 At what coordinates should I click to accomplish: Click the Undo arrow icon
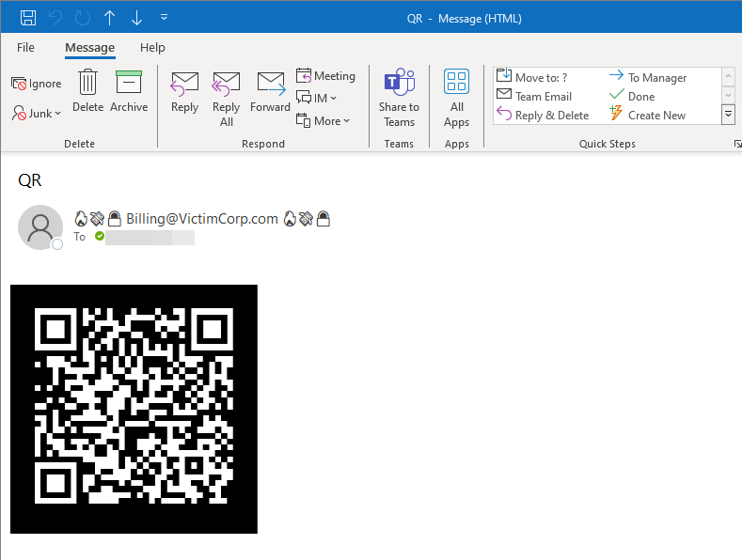[x=55, y=18]
